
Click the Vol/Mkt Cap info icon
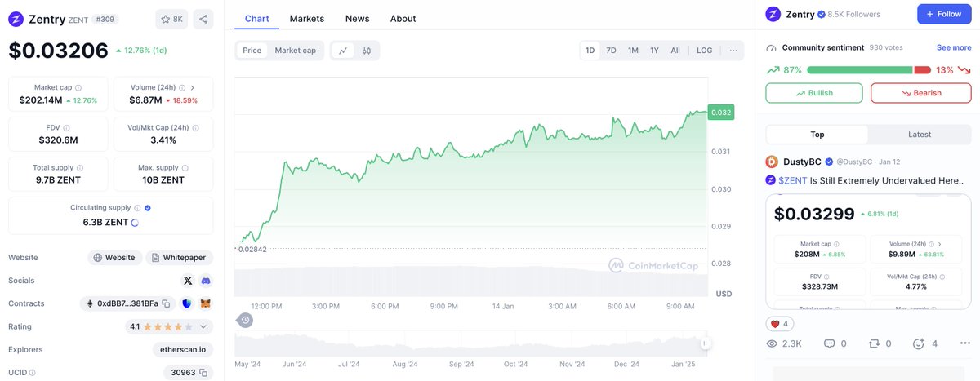tap(196, 128)
